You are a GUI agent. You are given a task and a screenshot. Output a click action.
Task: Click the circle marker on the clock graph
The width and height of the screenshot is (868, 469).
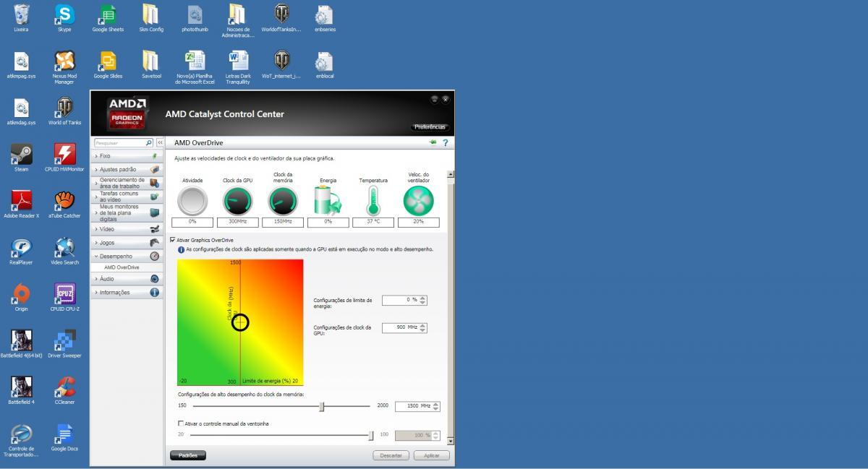pyautogui.click(x=240, y=323)
